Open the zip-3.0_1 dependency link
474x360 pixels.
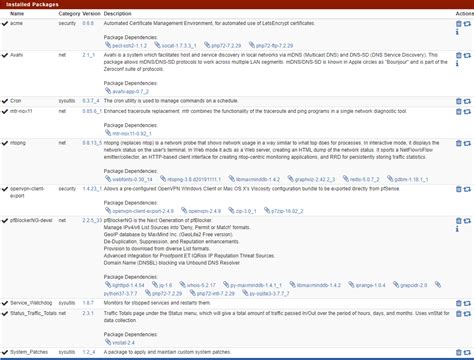tap(242, 211)
